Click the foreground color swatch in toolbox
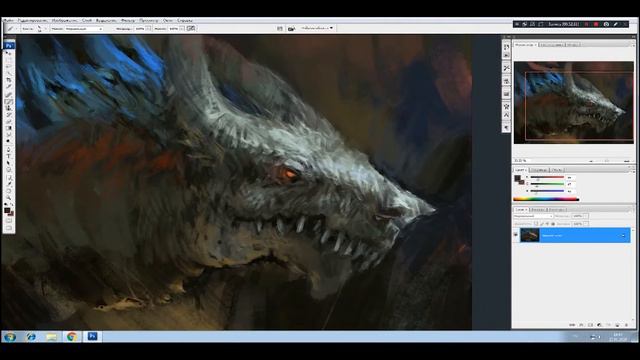Viewport: 640px width, 360px height. [7, 210]
